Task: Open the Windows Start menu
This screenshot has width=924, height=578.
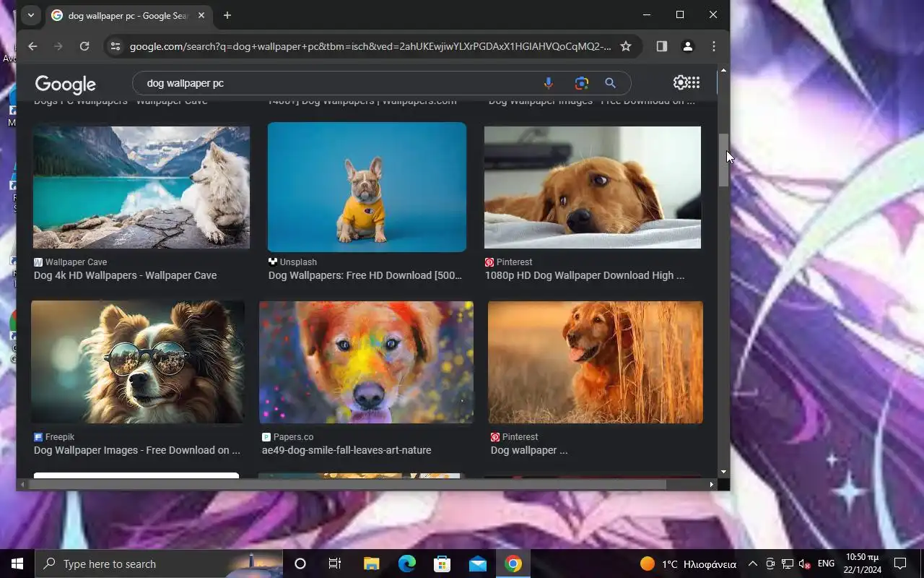Action: coord(17,564)
